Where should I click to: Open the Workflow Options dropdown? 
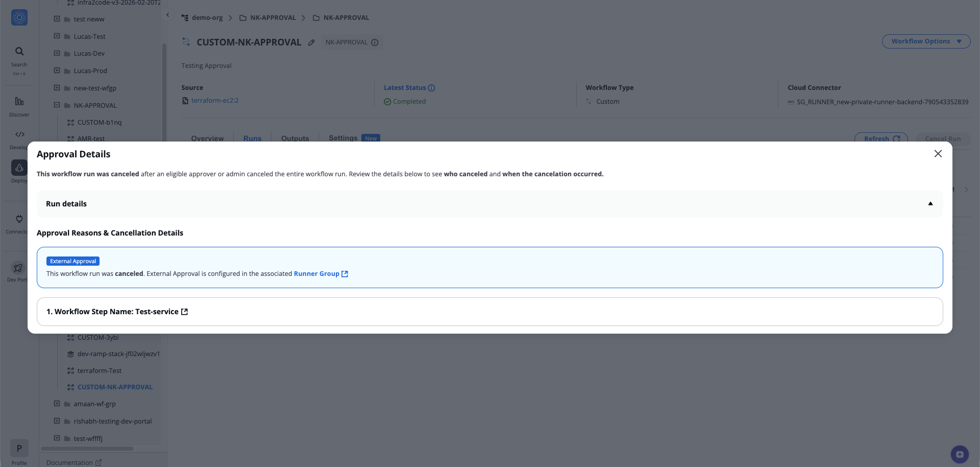[926, 41]
